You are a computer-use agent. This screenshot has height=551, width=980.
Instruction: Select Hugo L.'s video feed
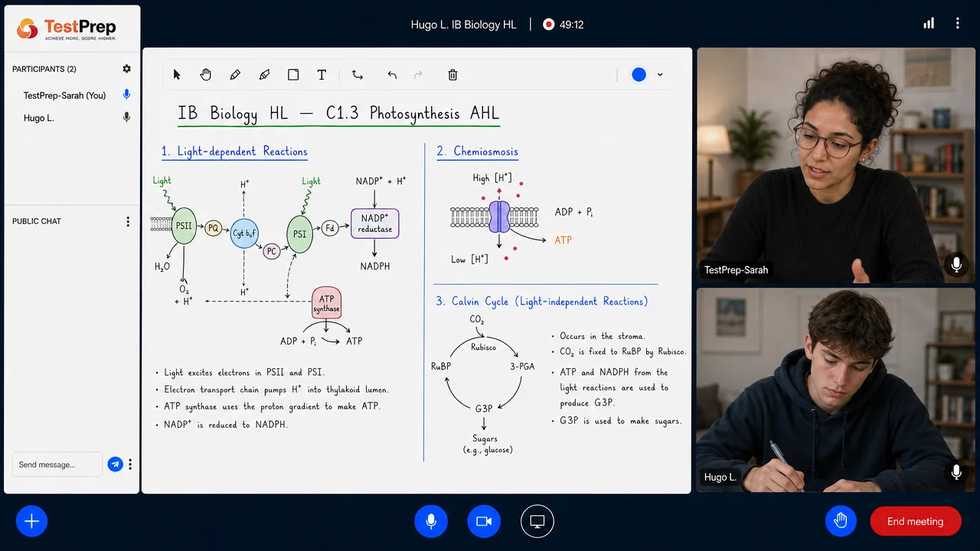[x=836, y=390]
